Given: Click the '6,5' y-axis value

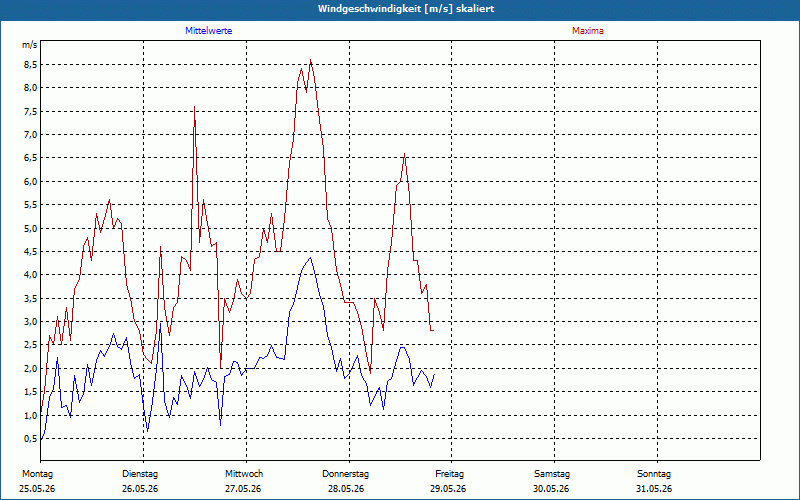Looking at the screenshot, I should click(31, 158).
